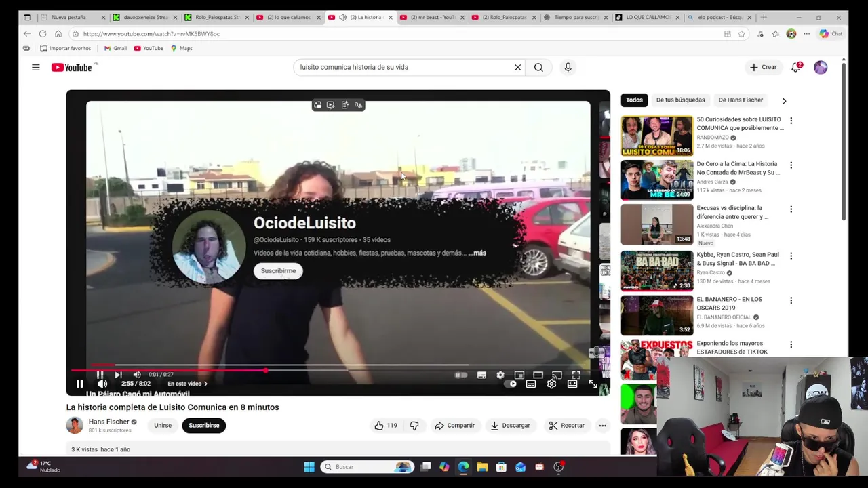Toggle subtitles in the main player

(531, 384)
